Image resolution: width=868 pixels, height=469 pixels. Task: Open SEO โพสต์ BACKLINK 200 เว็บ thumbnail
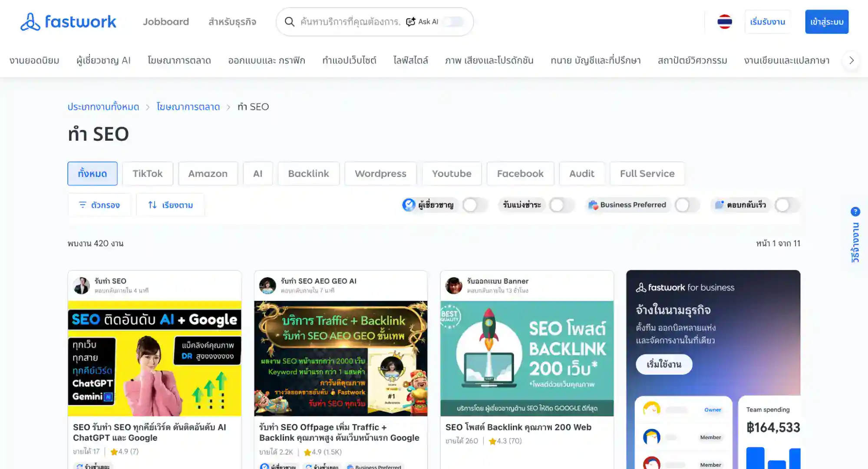click(x=527, y=358)
